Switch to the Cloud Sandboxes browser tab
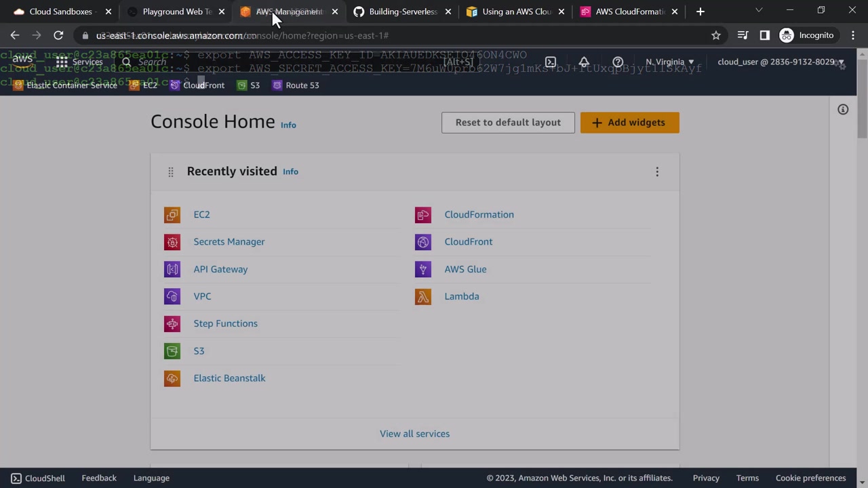Image resolution: width=868 pixels, height=488 pixels. point(62,12)
